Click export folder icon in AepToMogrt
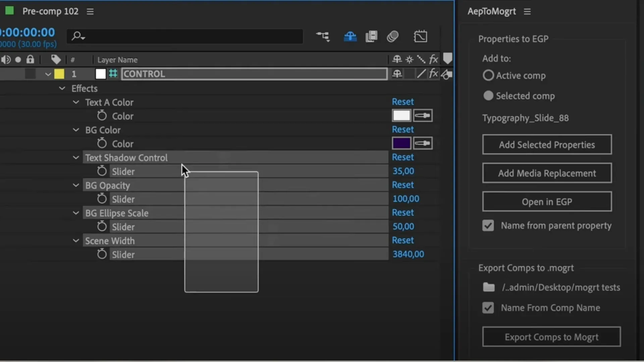 click(x=489, y=287)
